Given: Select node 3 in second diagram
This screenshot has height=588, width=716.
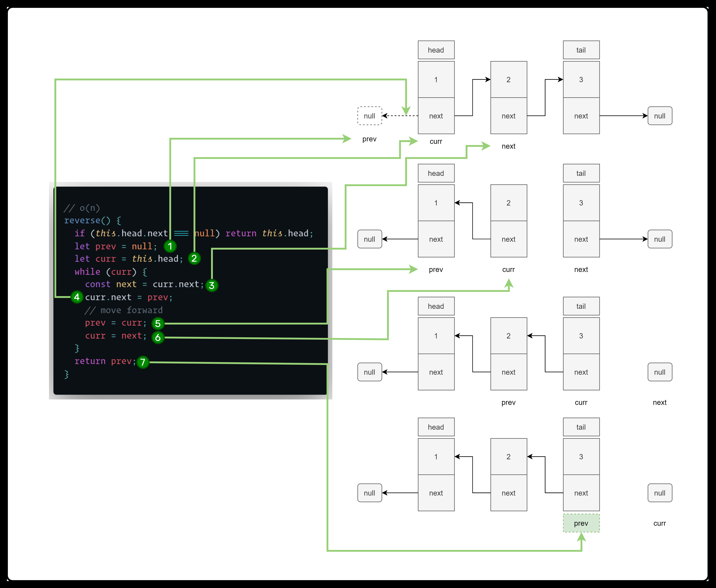Looking at the screenshot, I should (x=581, y=203).
